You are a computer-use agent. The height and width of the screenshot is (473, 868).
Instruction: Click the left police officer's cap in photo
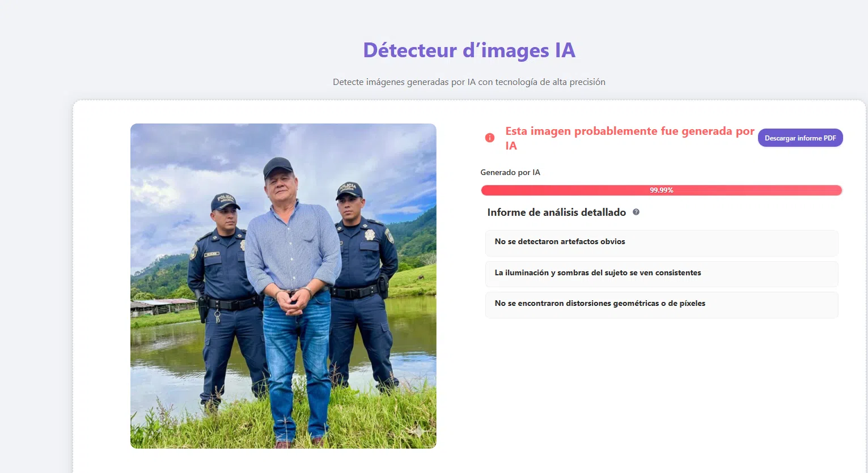click(x=225, y=201)
